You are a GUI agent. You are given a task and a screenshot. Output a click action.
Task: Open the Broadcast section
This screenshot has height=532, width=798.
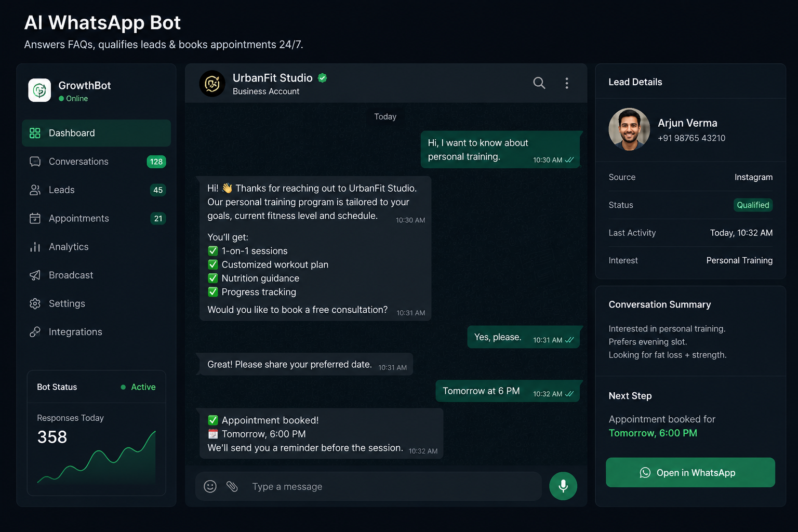pyautogui.click(x=96, y=275)
